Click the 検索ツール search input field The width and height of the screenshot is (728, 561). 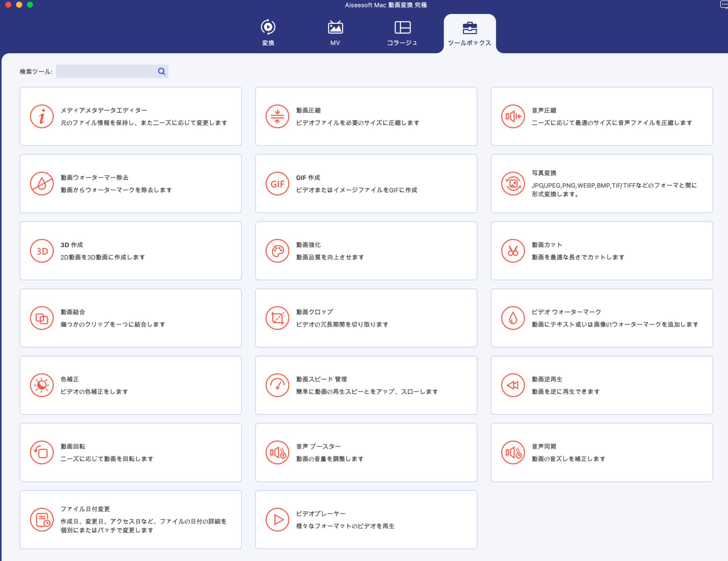[107, 71]
